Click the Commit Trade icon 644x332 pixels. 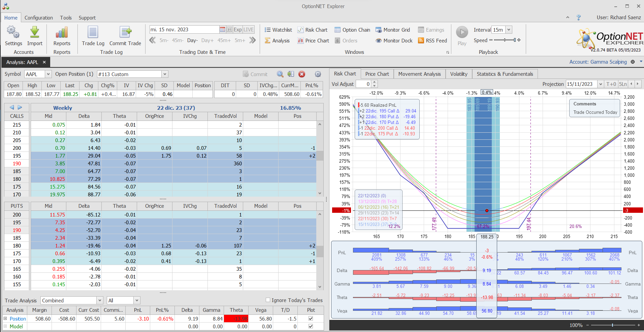[125, 32]
